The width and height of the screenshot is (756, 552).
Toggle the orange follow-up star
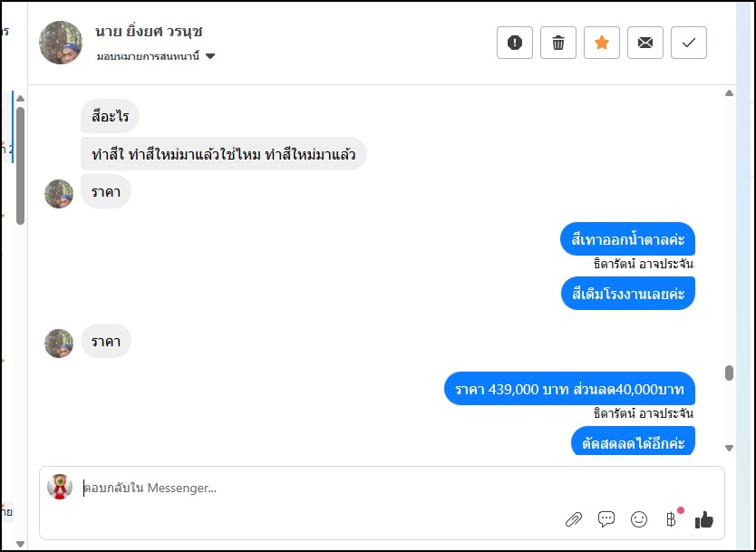(x=602, y=43)
